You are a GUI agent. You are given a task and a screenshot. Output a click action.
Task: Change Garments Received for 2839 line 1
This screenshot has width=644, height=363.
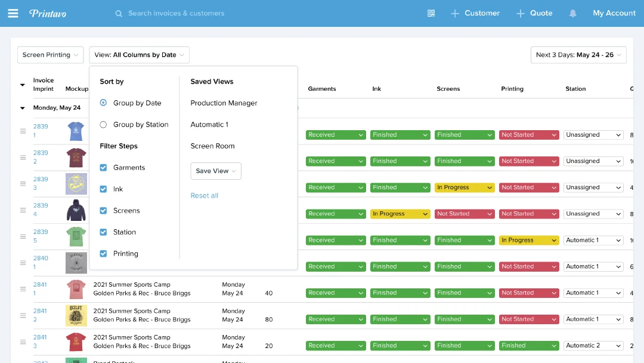336,135
